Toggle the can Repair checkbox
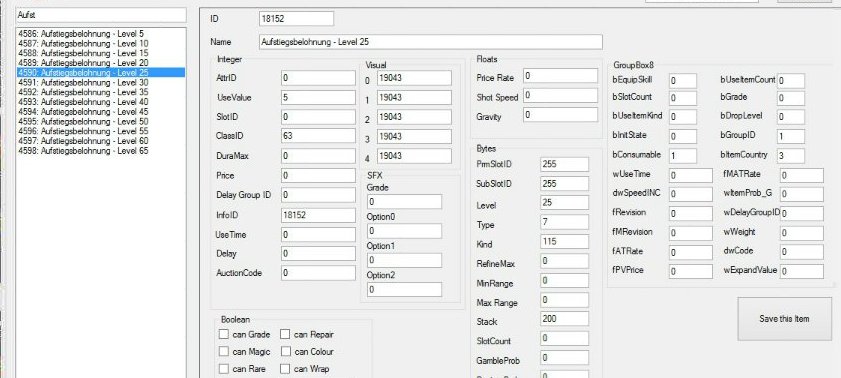The width and height of the screenshot is (841, 378). click(x=285, y=335)
